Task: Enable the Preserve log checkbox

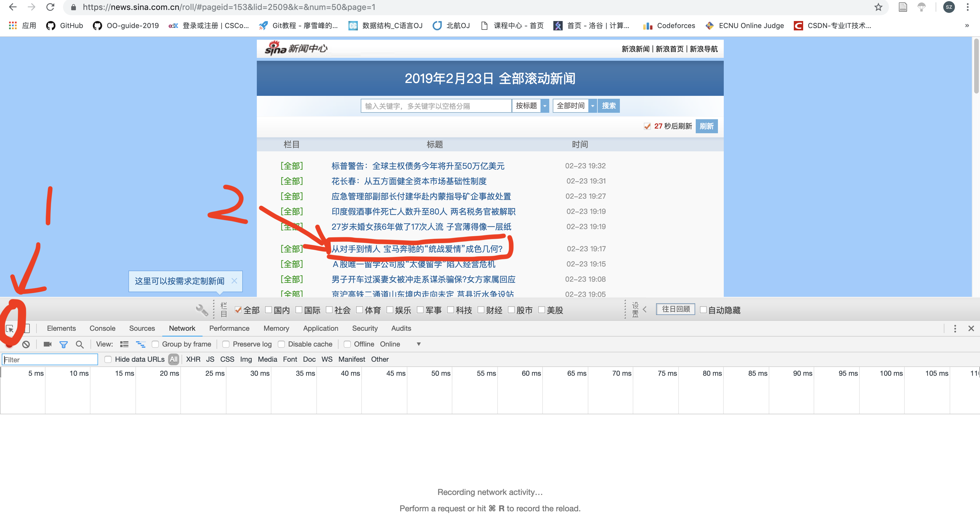Action: [226, 344]
